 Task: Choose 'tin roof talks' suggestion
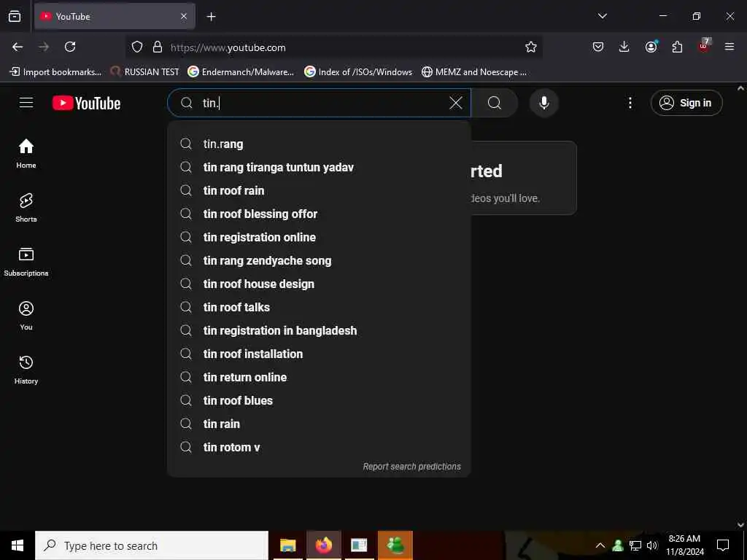click(x=319, y=307)
